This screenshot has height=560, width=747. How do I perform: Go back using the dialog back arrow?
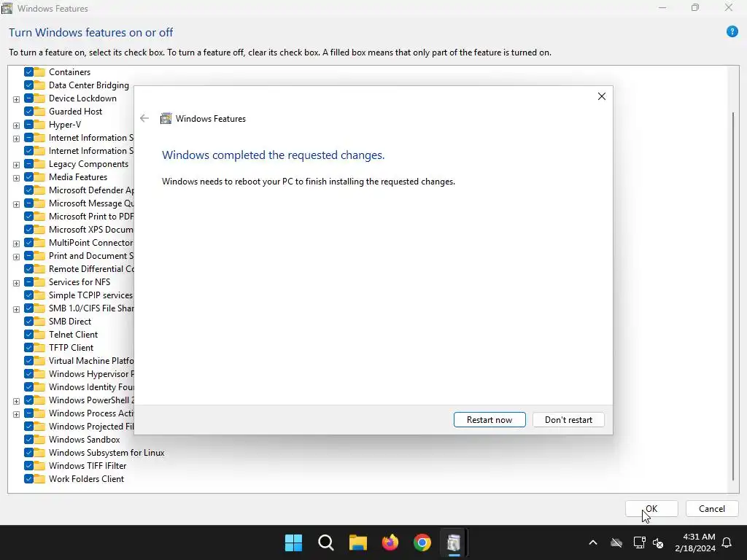[x=144, y=119]
